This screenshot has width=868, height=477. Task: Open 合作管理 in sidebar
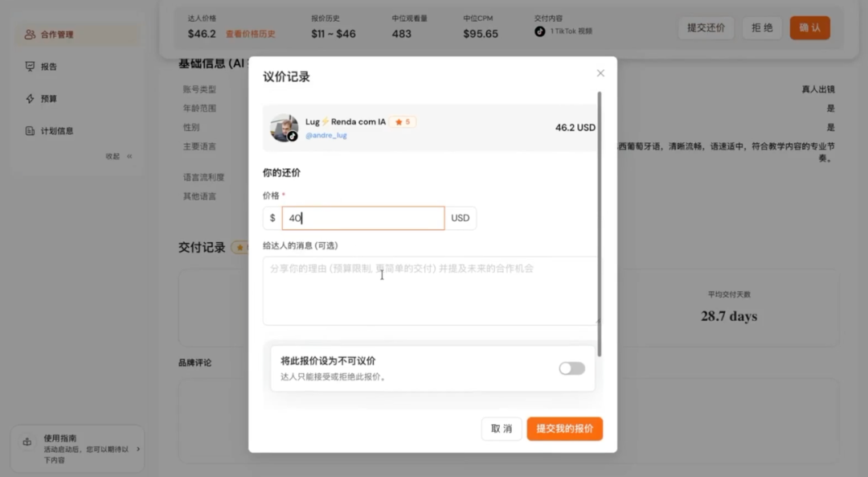(77, 35)
